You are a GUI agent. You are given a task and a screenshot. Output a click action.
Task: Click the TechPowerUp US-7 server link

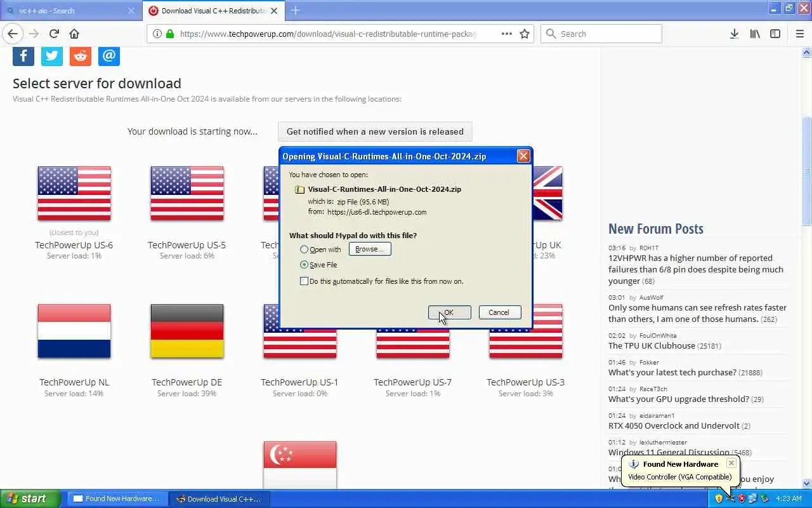412,382
